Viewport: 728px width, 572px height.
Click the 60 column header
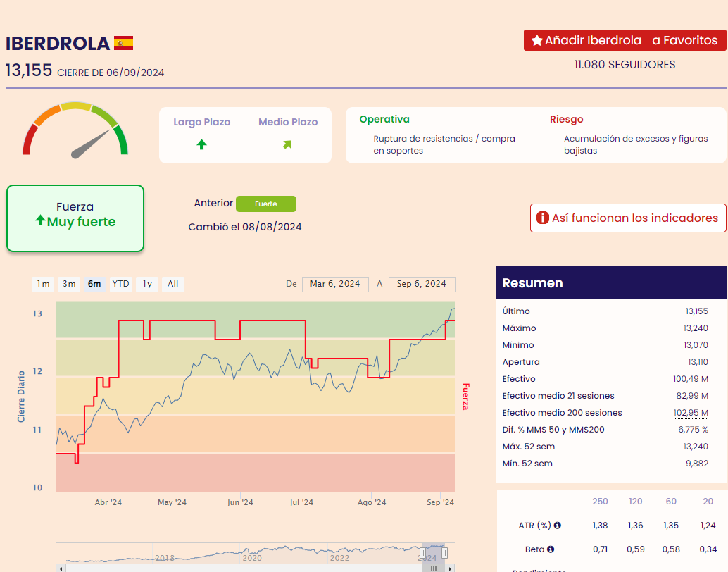(x=671, y=502)
